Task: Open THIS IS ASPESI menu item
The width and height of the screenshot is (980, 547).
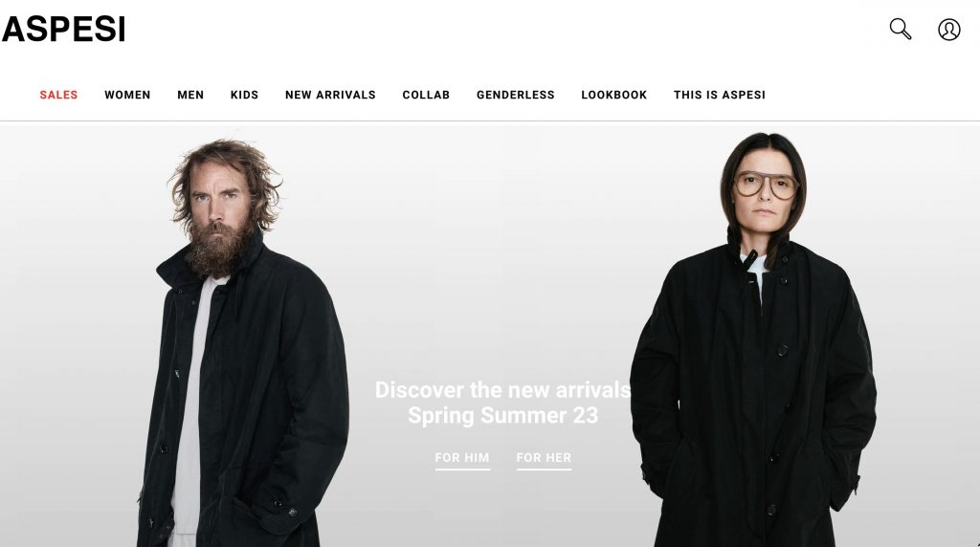Action: 720,95
